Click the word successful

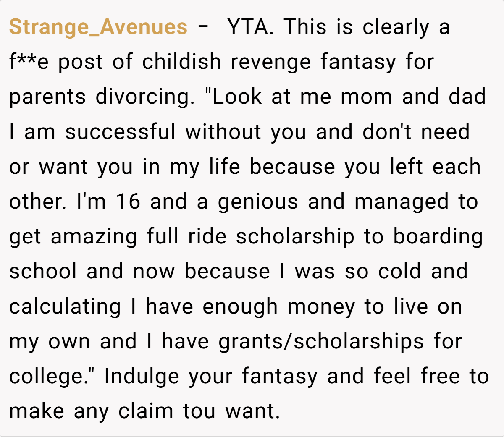120,132
